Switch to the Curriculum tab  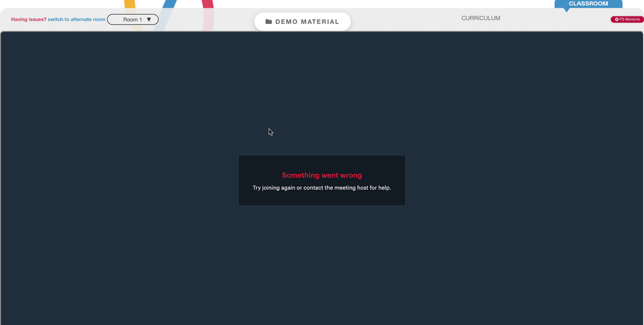tap(480, 18)
